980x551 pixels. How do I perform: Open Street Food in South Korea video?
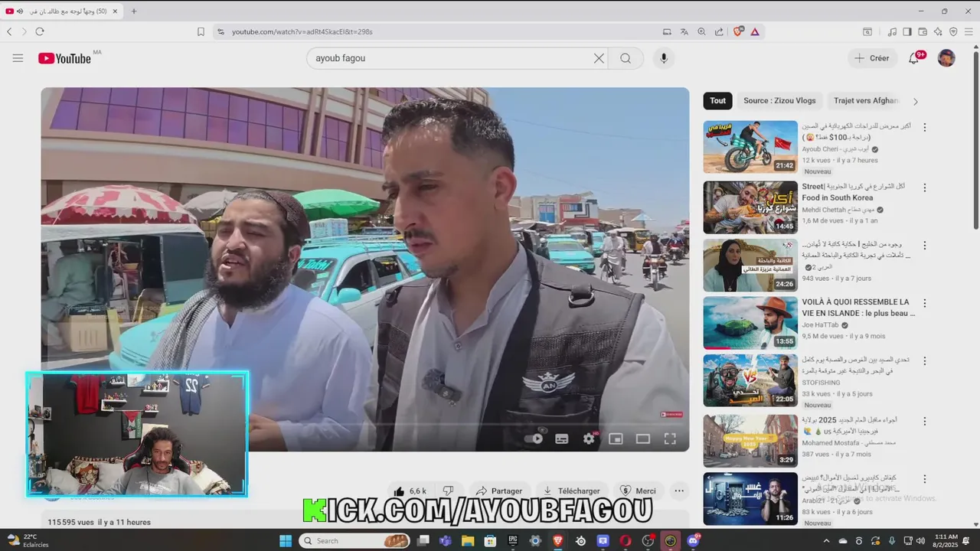854,192
